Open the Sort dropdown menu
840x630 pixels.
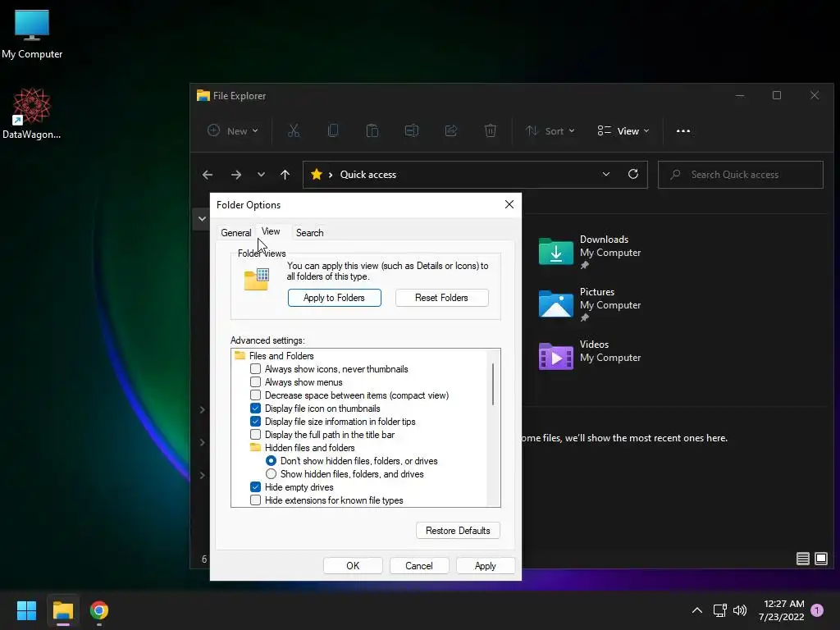[x=550, y=130]
